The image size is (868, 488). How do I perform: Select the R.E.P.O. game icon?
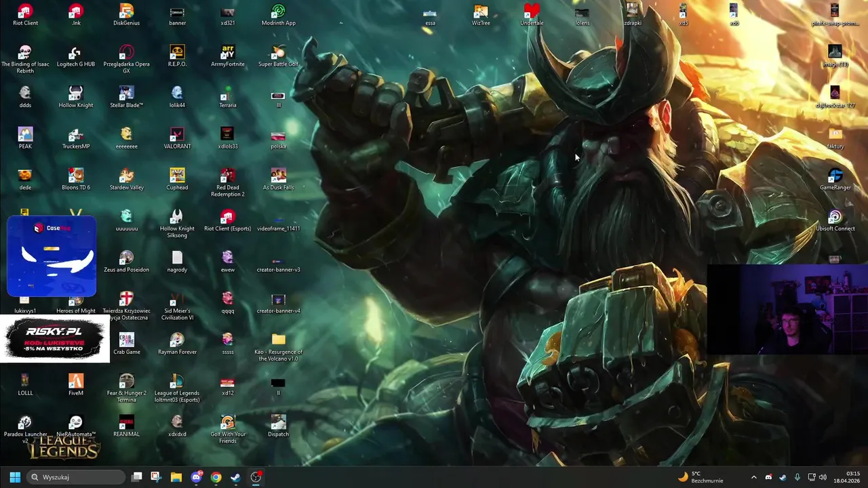pos(177,56)
